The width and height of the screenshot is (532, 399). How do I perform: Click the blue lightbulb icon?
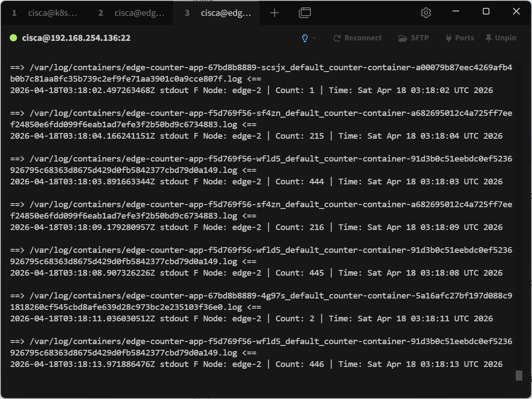click(x=305, y=38)
